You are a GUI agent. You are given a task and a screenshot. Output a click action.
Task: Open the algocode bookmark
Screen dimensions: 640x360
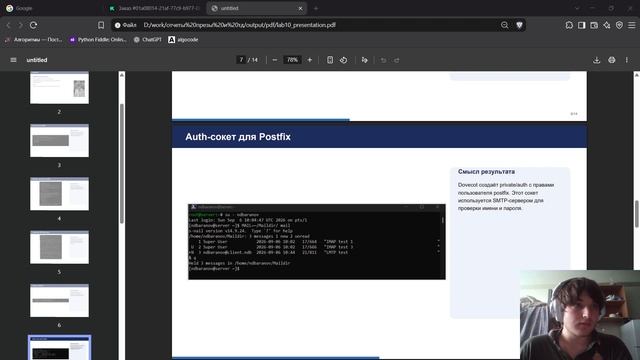coord(183,40)
